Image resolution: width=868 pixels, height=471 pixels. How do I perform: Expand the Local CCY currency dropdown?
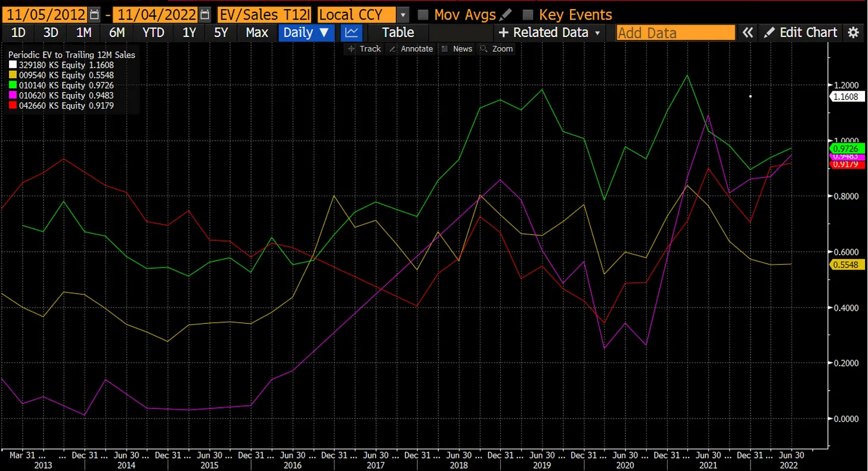(403, 15)
